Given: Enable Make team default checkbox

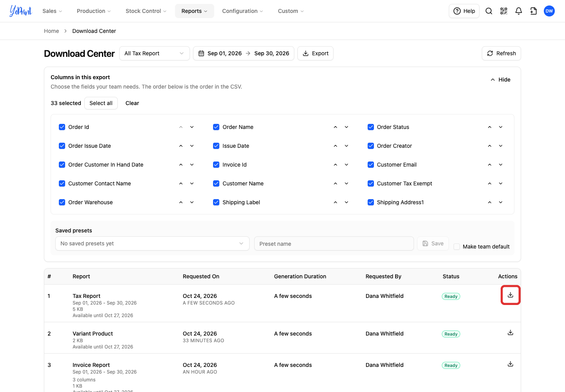Looking at the screenshot, I should [457, 247].
